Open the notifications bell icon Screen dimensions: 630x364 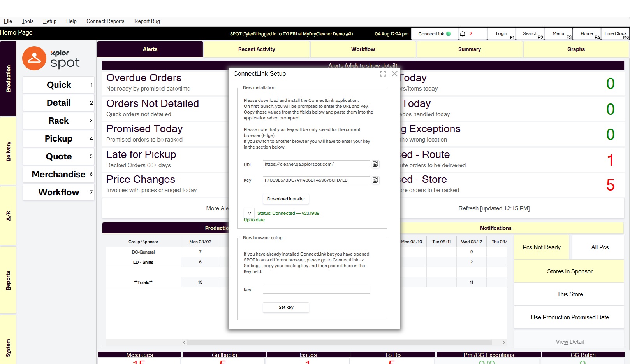click(x=463, y=34)
